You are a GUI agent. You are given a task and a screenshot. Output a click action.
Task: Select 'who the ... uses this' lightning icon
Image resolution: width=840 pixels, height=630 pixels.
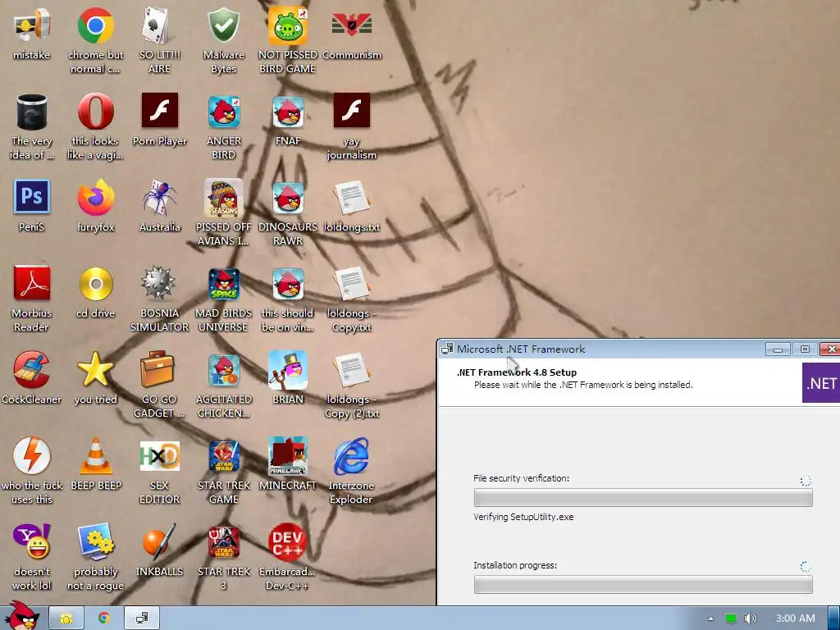(32, 456)
